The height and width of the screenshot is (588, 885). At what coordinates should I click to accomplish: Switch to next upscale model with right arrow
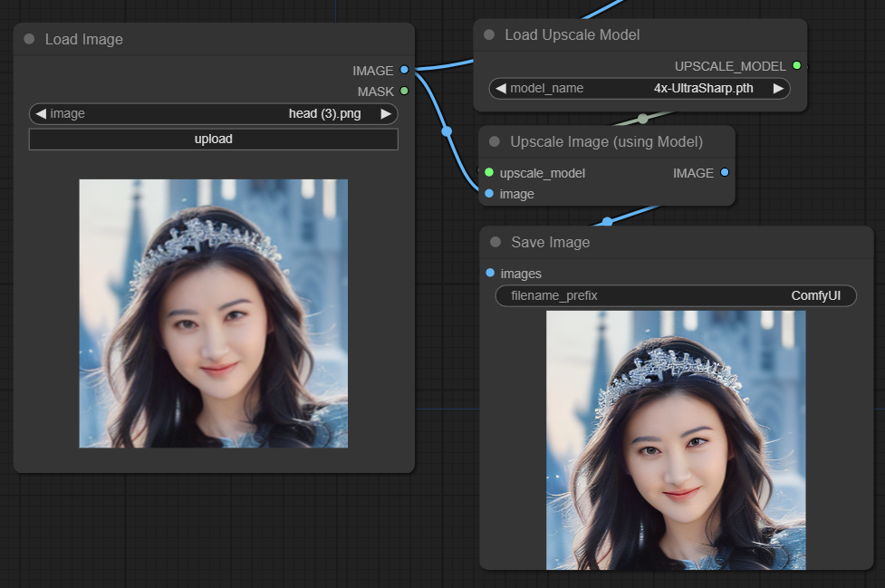pos(777,88)
